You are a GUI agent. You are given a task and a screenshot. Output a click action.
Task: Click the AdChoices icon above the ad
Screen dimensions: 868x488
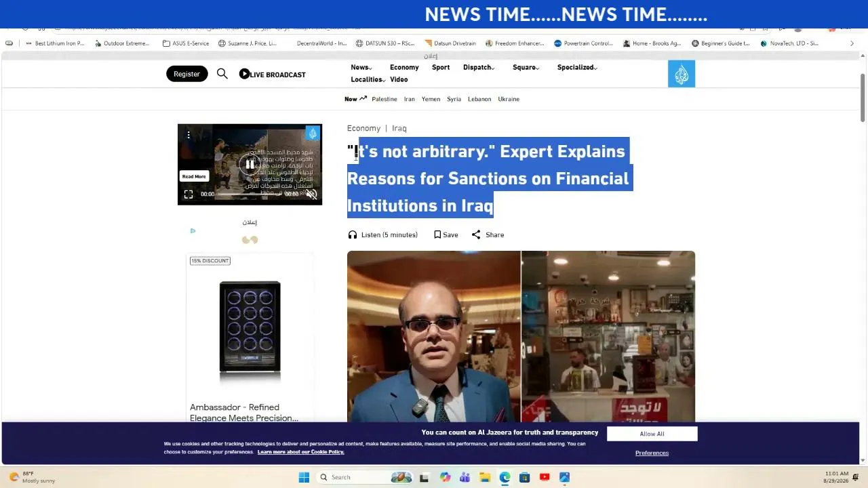[x=193, y=230]
